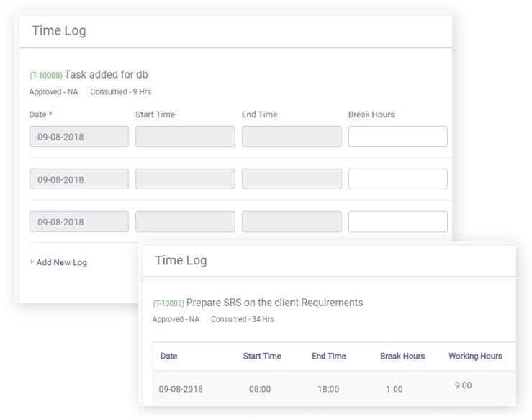Click the End Time column header in table
This screenshot has height=420, width=532.
328,356
